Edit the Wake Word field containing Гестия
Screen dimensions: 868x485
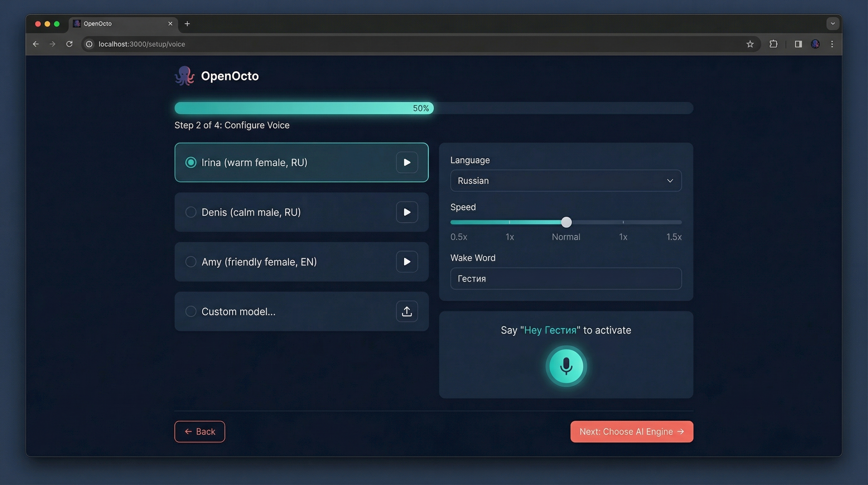[x=566, y=278]
